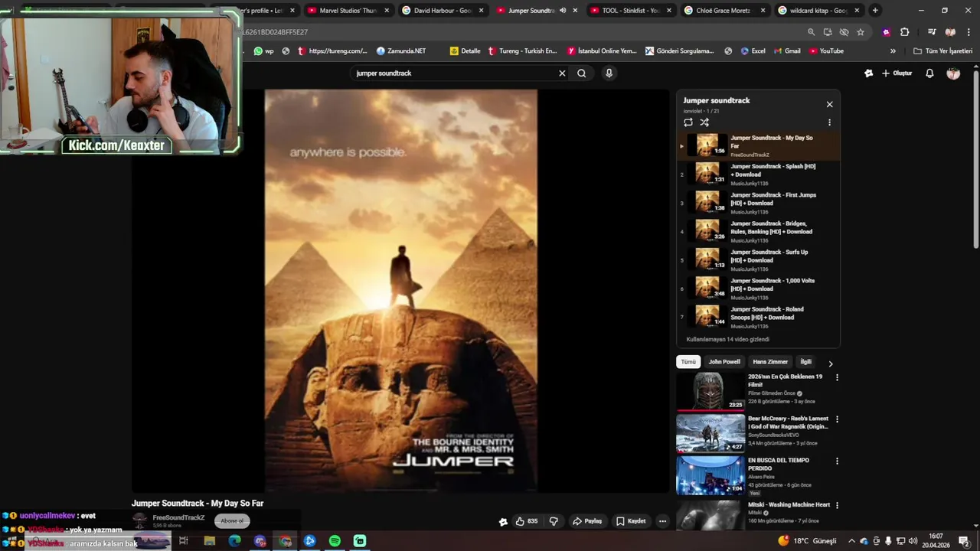
Task: Switch to wildcard kitap Google tab
Action: click(x=818, y=11)
